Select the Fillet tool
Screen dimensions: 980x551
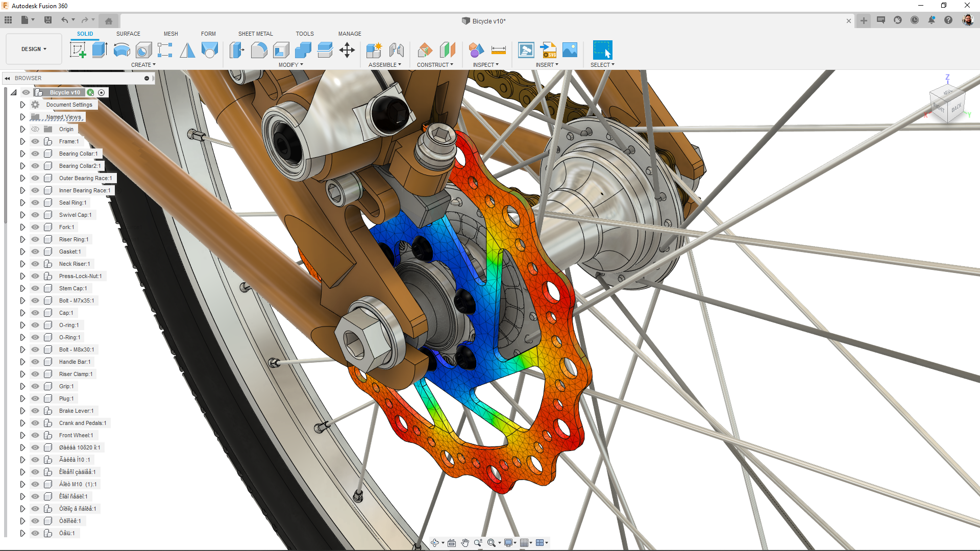point(259,50)
